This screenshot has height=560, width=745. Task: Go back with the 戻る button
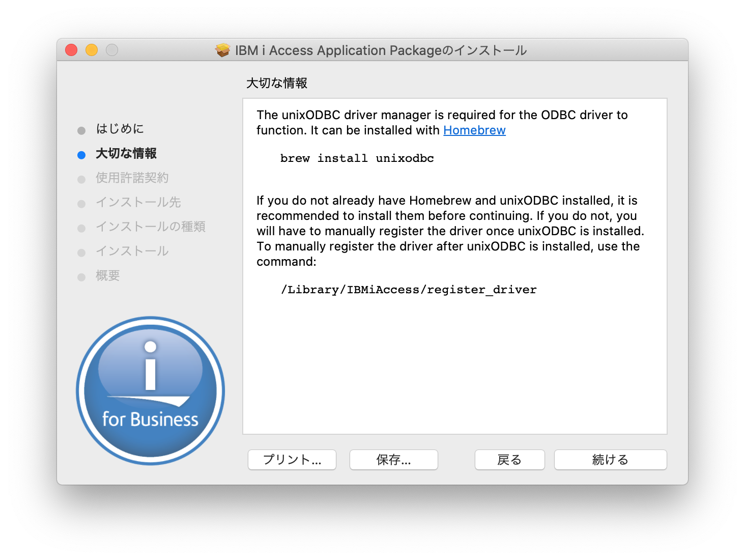(510, 460)
